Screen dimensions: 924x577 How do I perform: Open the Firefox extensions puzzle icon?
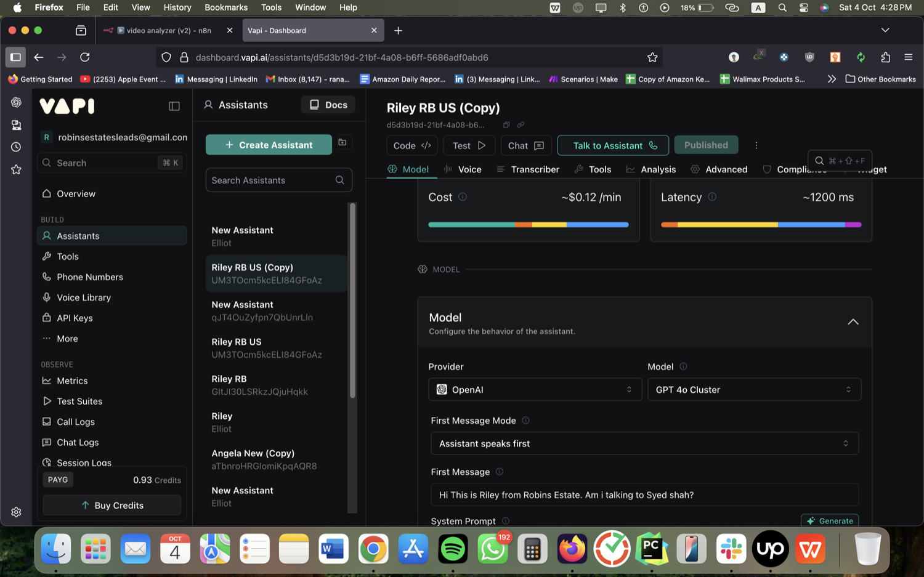coord(885,57)
